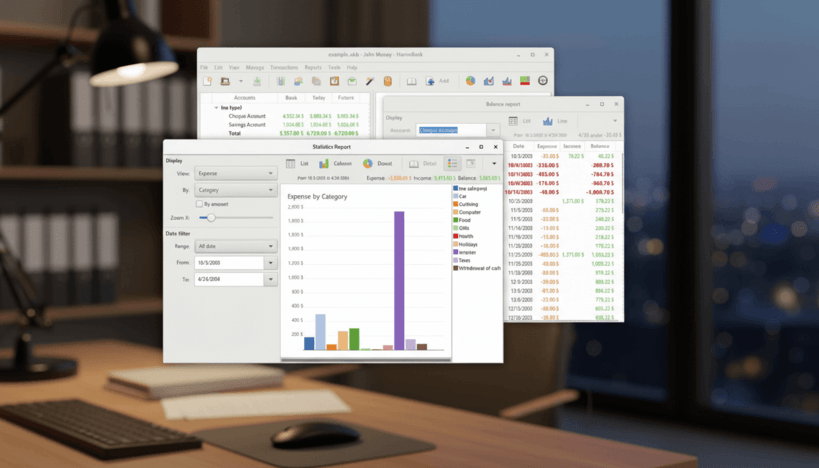819x468 pixels.
Task: Click the Zoom X slider
Action: coord(236,217)
